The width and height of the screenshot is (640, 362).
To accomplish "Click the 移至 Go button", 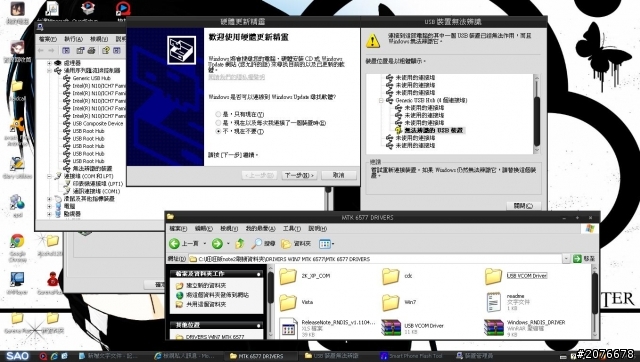I will (584, 259).
